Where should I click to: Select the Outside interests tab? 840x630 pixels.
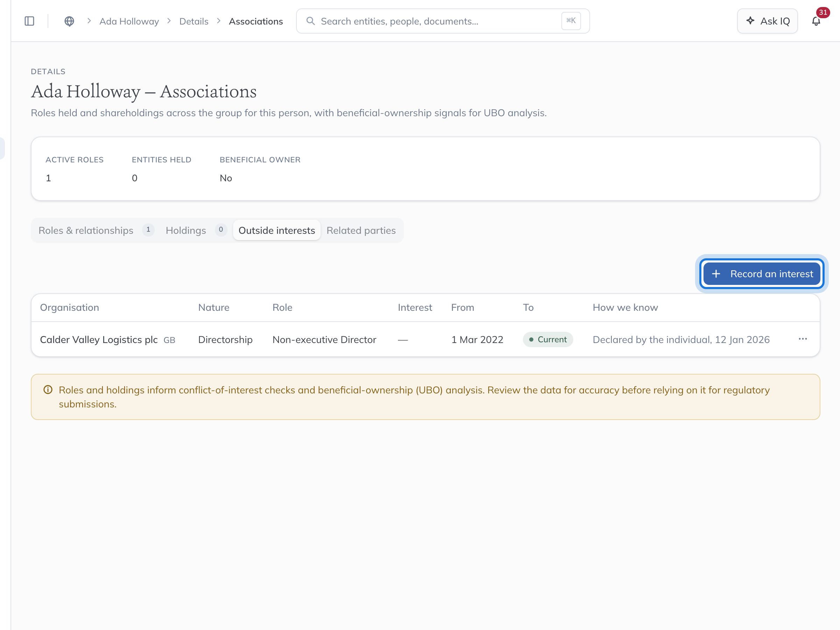[277, 231]
